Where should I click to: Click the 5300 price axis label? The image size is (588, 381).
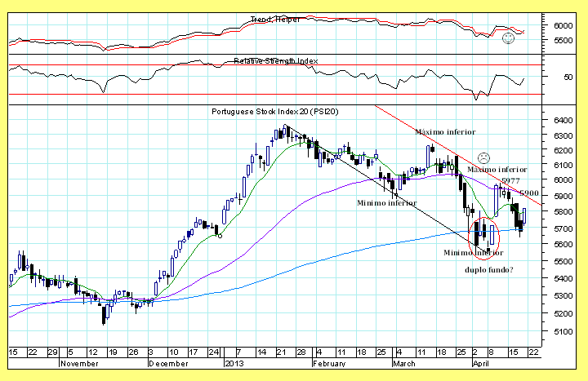pos(563,295)
